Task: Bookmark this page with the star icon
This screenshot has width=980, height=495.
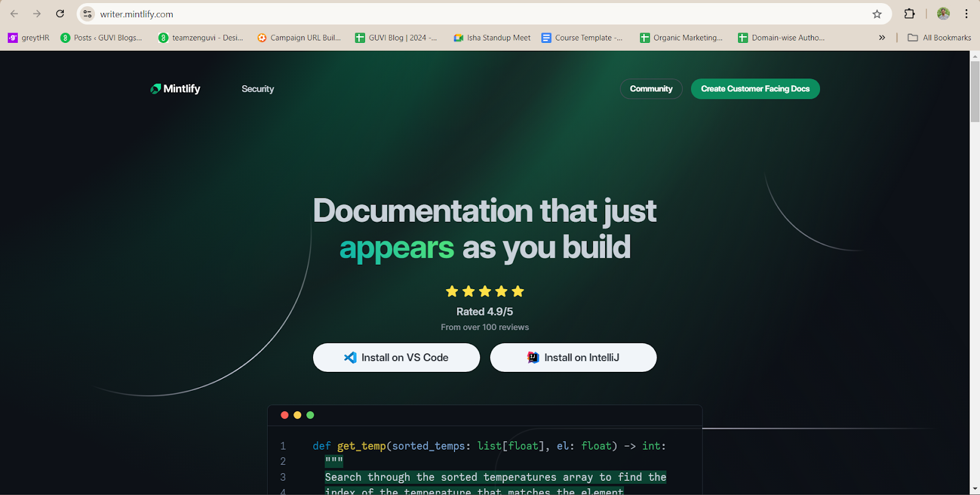Action: pyautogui.click(x=877, y=14)
